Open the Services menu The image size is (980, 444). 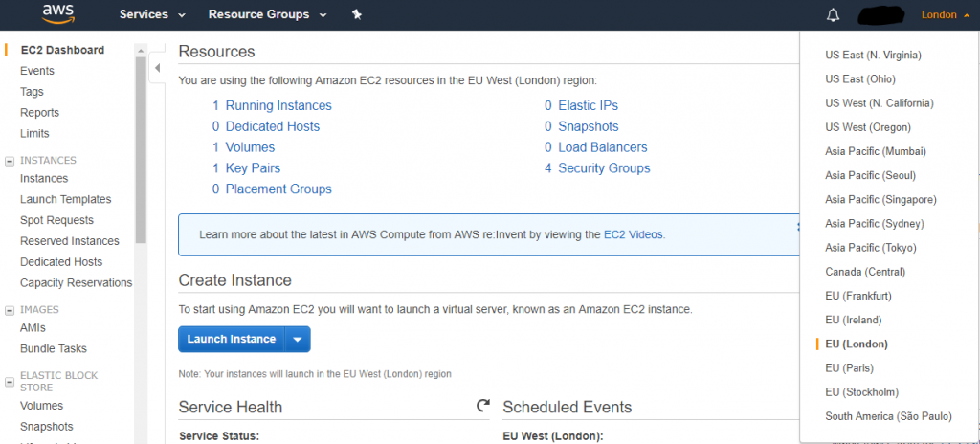[x=152, y=14]
